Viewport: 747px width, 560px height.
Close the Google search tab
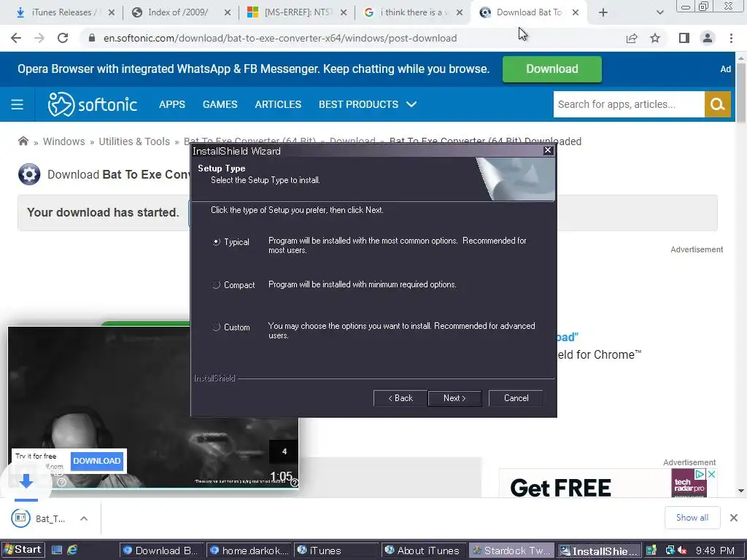point(460,12)
